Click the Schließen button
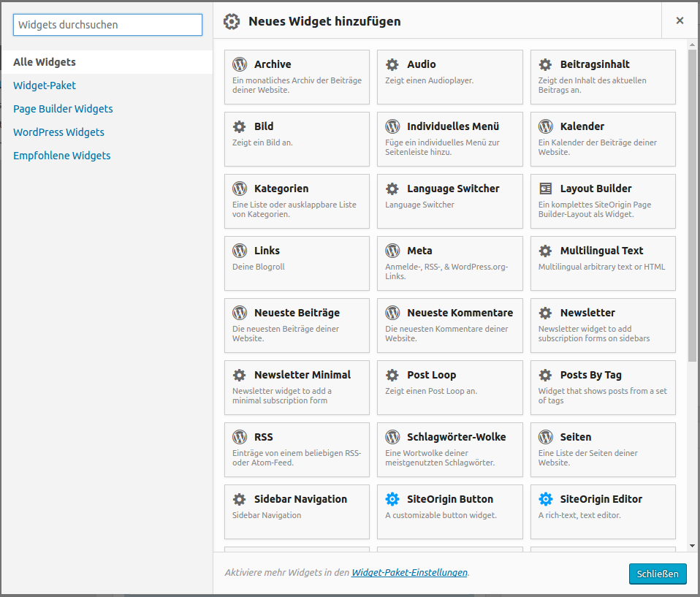The width and height of the screenshot is (700, 597). point(658,574)
